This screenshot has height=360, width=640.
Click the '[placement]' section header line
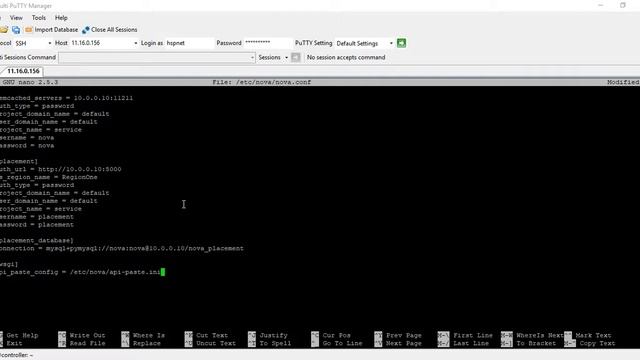click(x=19, y=161)
